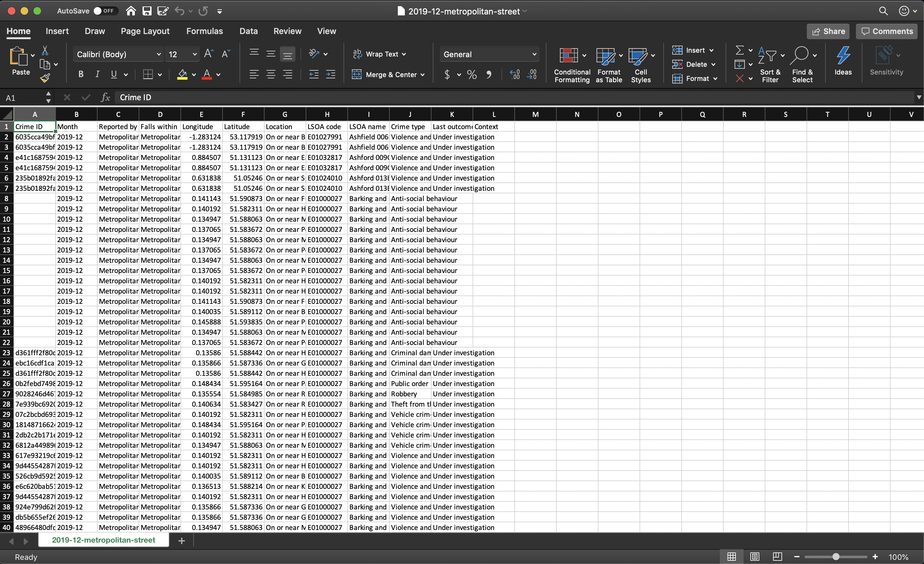This screenshot has width=924, height=564.
Task: Open the Ideas lightning icon
Action: (x=843, y=56)
